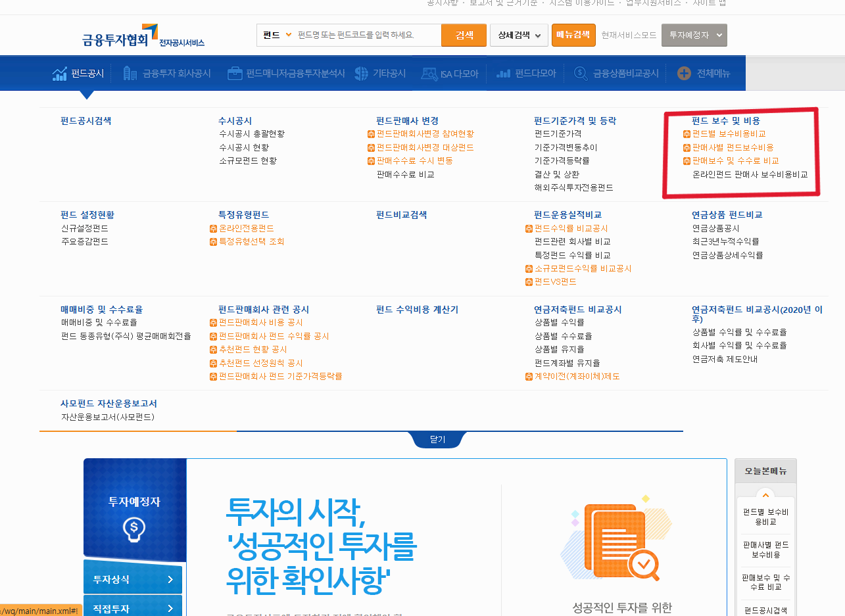Select the 금융상품비교공시 icon
The height and width of the screenshot is (616, 845).
pos(579,74)
